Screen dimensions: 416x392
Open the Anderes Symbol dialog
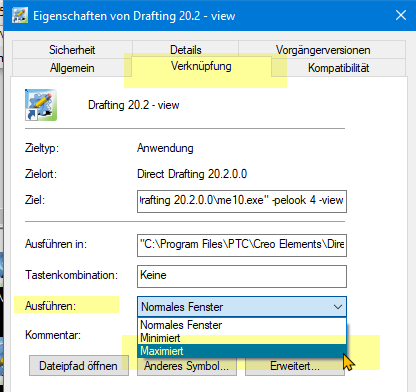[x=187, y=366]
